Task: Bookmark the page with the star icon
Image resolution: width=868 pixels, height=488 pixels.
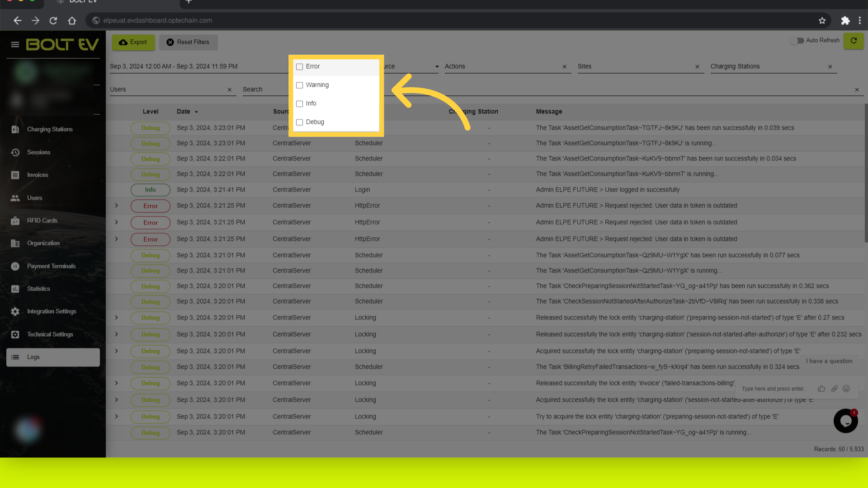Action: pyautogui.click(x=822, y=20)
